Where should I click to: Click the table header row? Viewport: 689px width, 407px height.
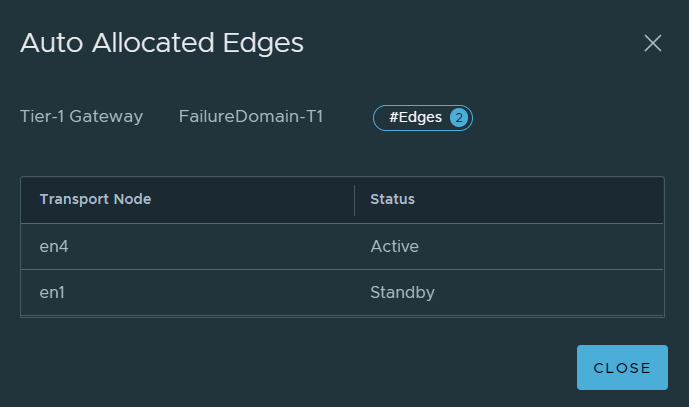pyautogui.click(x=342, y=200)
